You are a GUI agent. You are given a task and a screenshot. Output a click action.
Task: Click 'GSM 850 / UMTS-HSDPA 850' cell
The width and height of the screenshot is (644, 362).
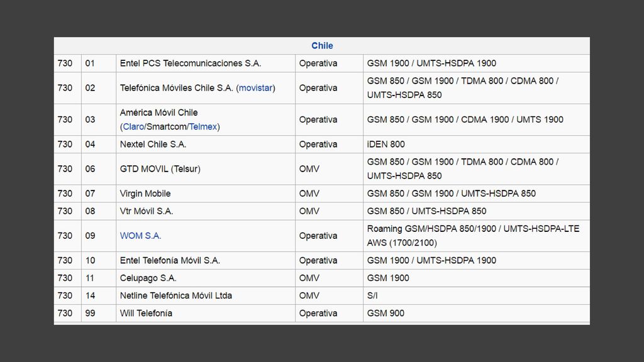pos(477,211)
